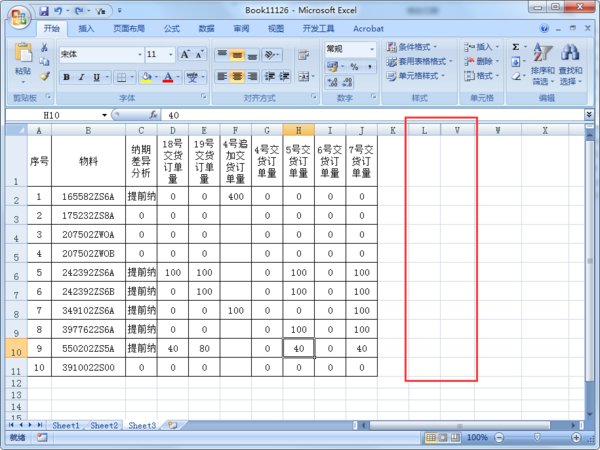Toggle Bold formatting button
This screenshot has height=450, width=600.
tap(67, 76)
